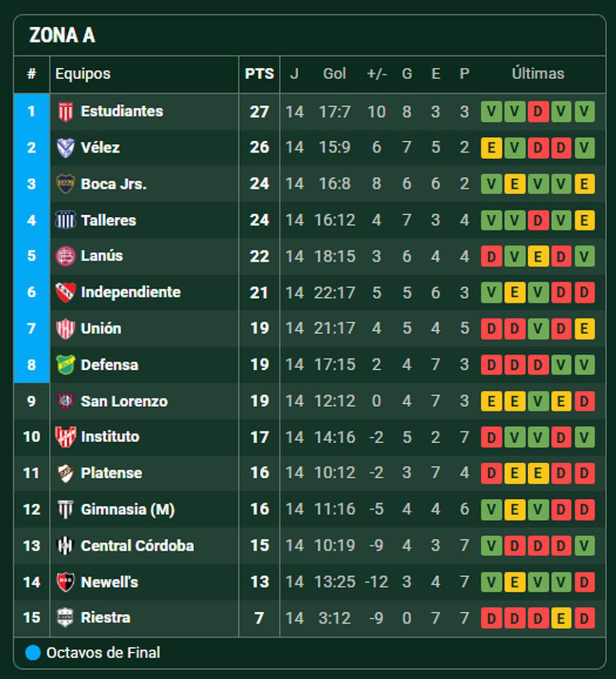
Task: Click the Newell's red-black shield
Action: 65,582
